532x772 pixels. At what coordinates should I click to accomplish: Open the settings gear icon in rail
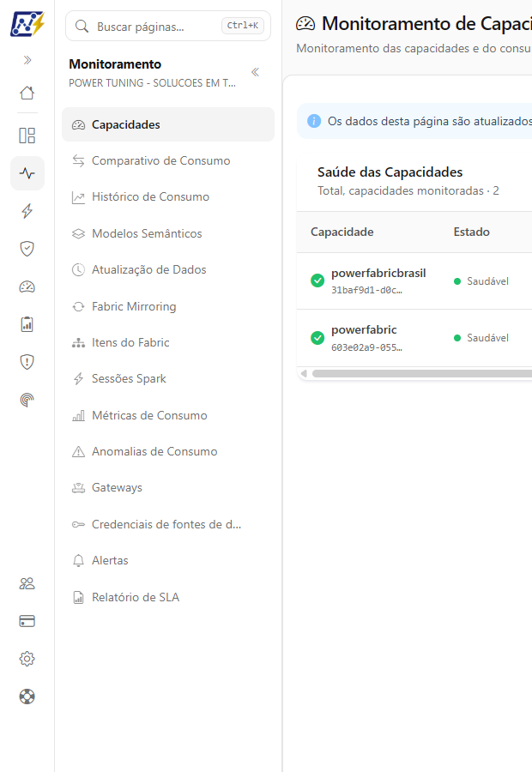27,659
